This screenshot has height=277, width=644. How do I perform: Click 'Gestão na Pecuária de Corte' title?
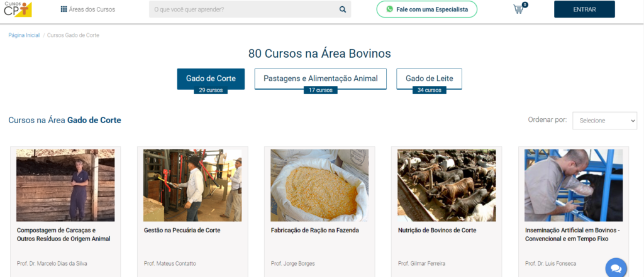coord(182,231)
